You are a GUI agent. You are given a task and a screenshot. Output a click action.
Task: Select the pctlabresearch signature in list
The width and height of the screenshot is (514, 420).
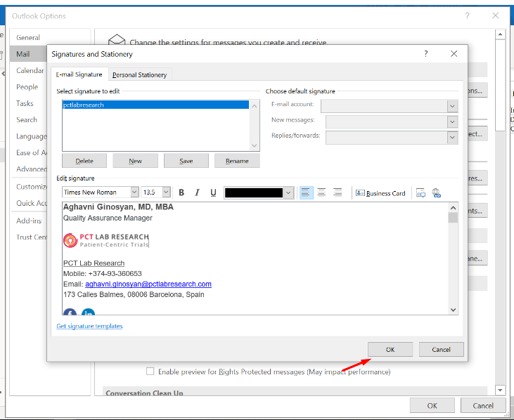click(x=155, y=105)
